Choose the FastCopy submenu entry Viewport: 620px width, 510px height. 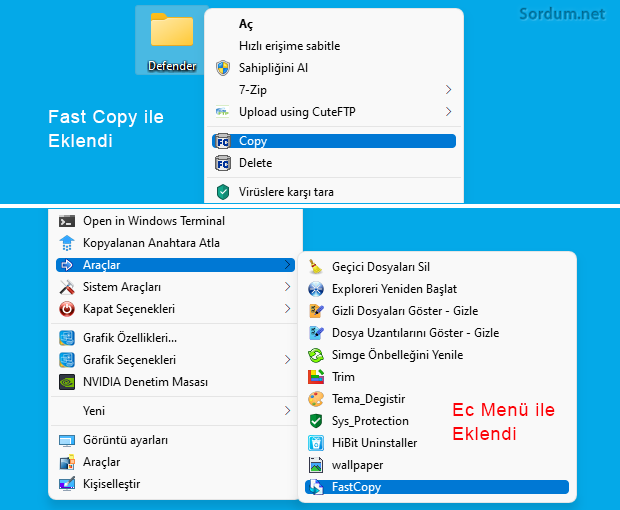[x=437, y=487]
